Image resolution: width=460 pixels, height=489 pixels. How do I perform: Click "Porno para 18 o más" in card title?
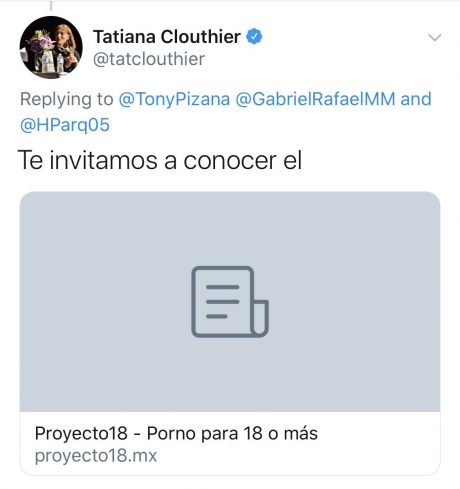pos(232,433)
